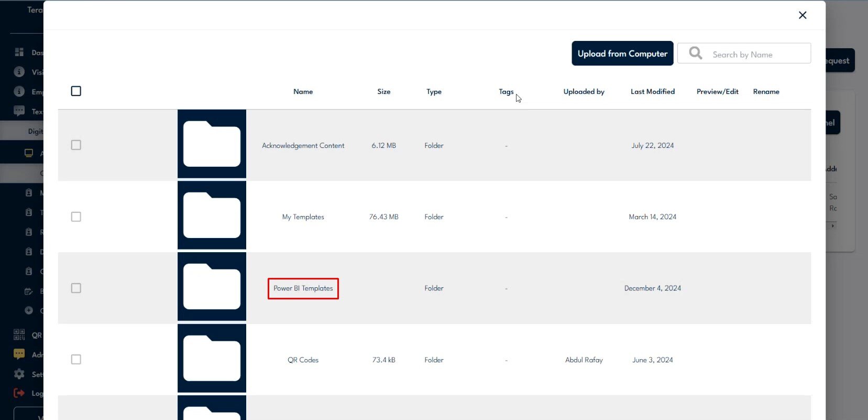The height and width of the screenshot is (420, 868).
Task: Check the Power BI Templates row checkbox
Action: point(76,288)
